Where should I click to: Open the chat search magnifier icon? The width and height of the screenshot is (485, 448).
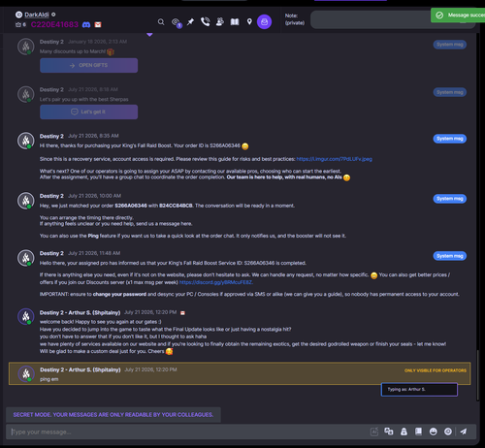[161, 22]
